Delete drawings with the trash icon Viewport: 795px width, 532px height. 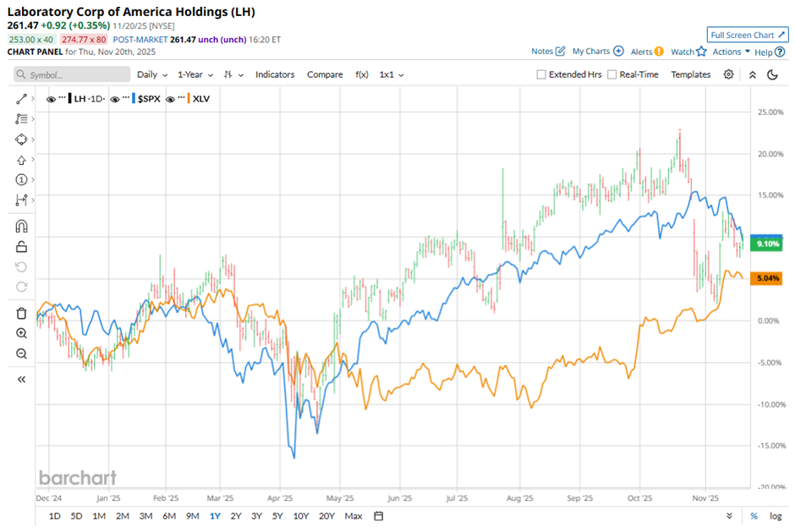(22, 313)
